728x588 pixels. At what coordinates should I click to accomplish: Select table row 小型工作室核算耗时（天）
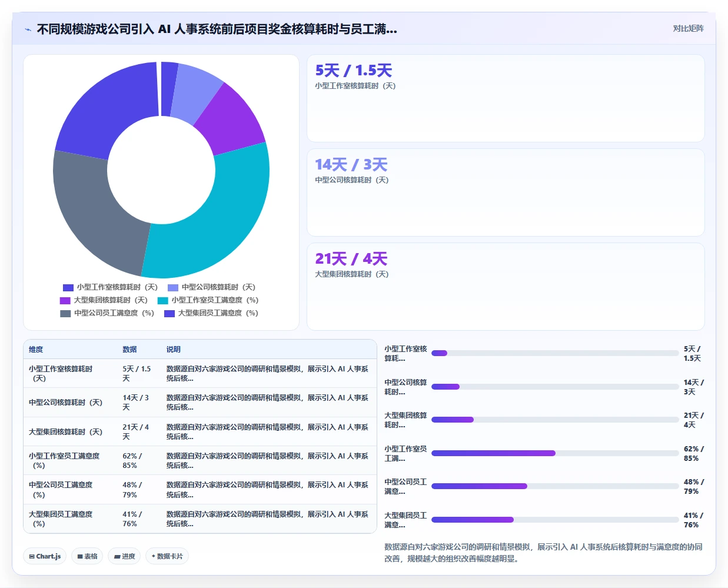pos(200,374)
